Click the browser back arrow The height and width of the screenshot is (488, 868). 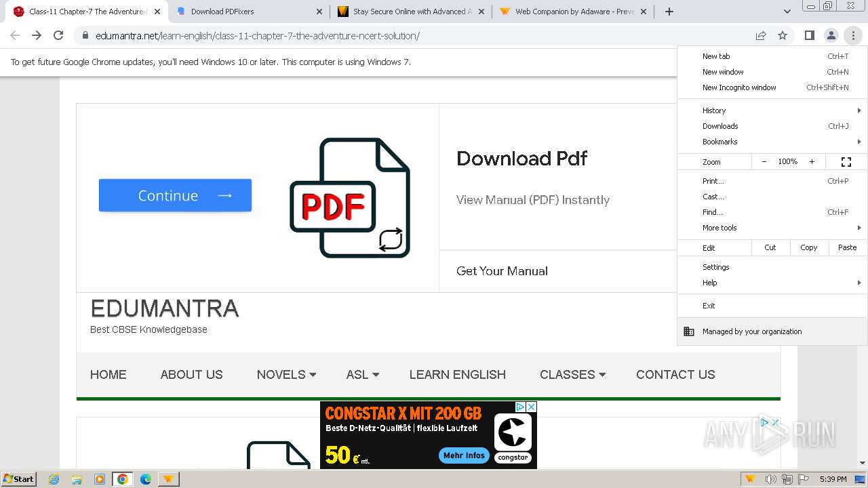pyautogui.click(x=15, y=35)
